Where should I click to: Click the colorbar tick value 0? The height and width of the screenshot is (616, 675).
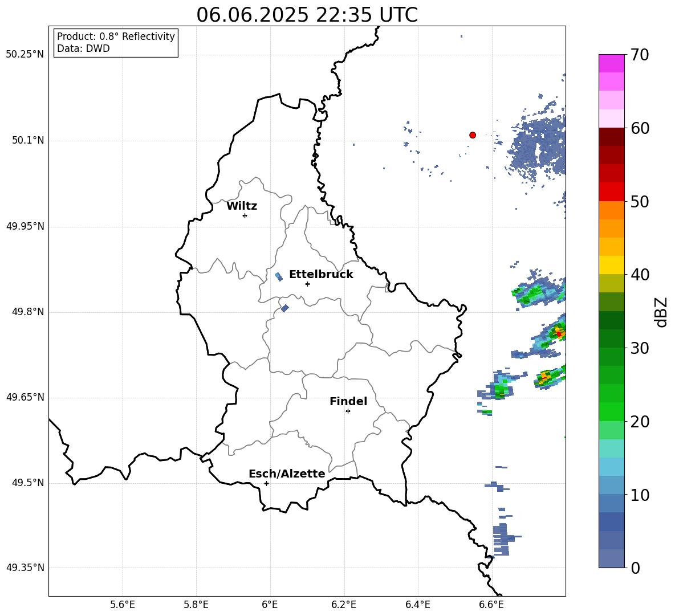(x=636, y=568)
